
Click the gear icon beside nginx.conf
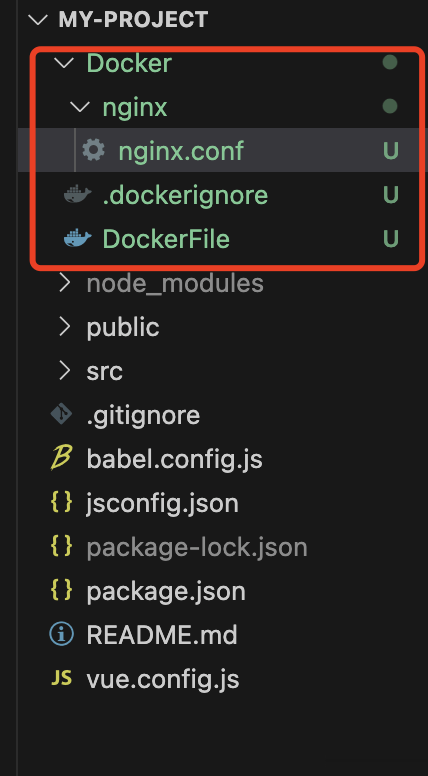tap(93, 149)
